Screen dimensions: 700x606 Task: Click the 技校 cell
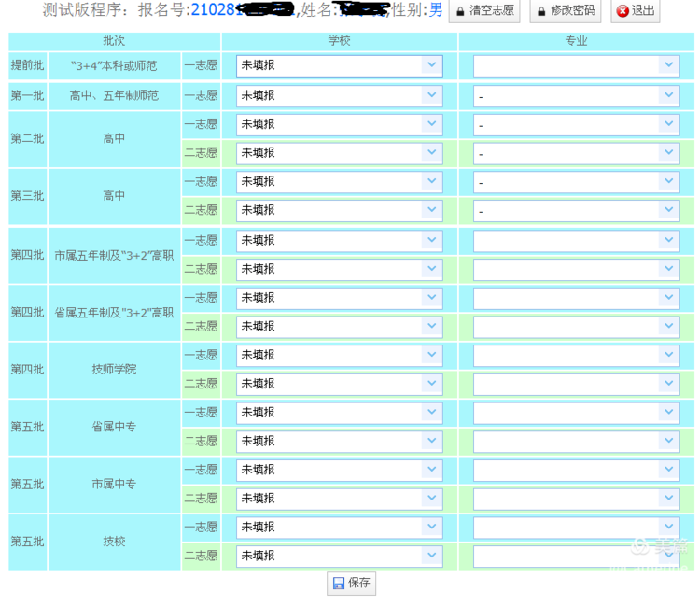[x=114, y=542]
